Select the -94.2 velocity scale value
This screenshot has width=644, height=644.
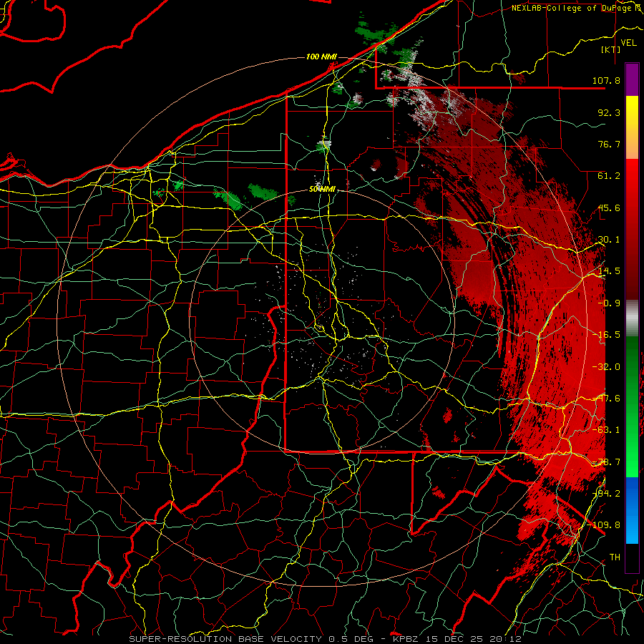(606, 494)
